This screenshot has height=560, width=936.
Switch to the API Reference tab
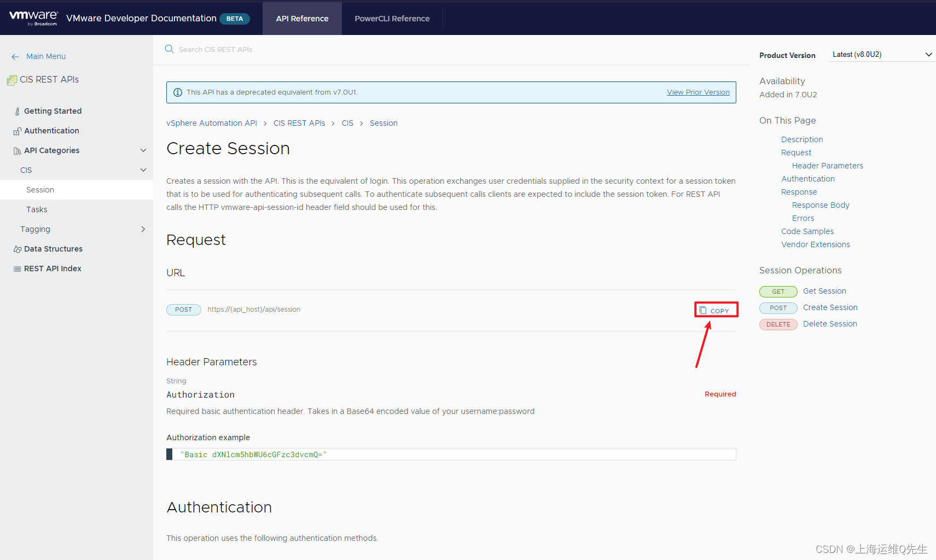click(x=302, y=19)
